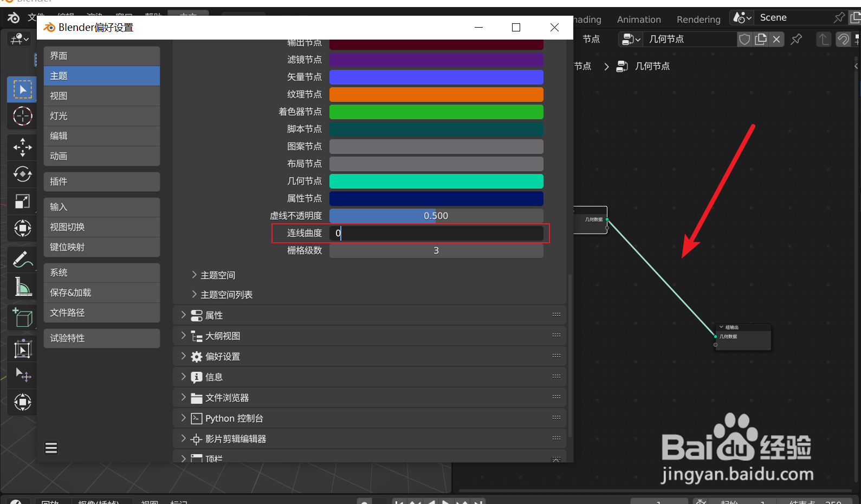The height and width of the screenshot is (504, 861).
Task: Select the Scale tool
Action: tap(22, 201)
